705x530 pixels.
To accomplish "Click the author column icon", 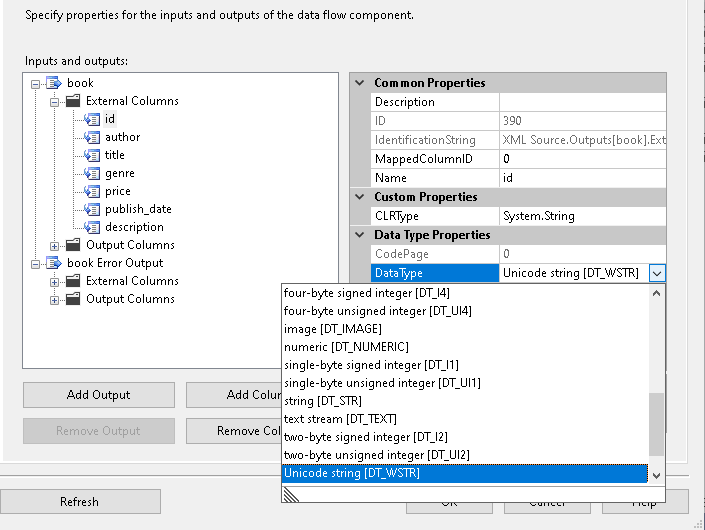I will point(92,137).
